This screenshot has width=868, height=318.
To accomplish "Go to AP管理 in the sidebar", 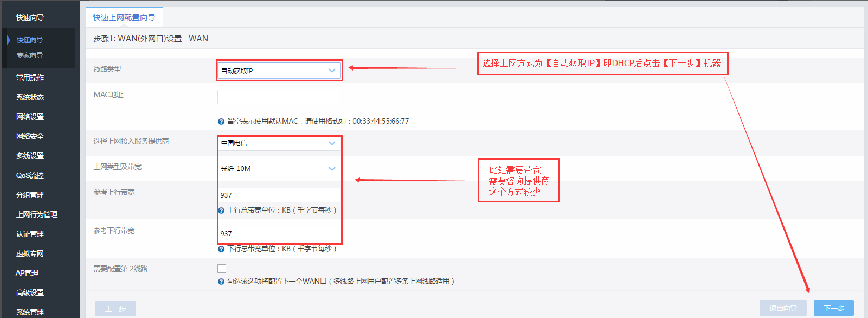I will (x=27, y=273).
